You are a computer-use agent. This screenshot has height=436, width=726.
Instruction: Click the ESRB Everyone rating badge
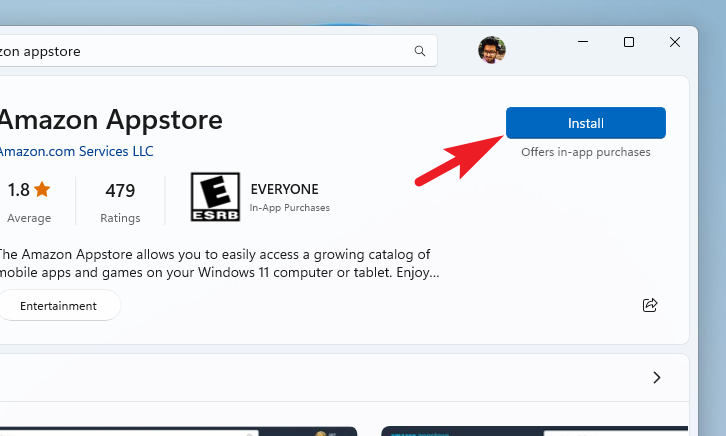(x=215, y=197)
